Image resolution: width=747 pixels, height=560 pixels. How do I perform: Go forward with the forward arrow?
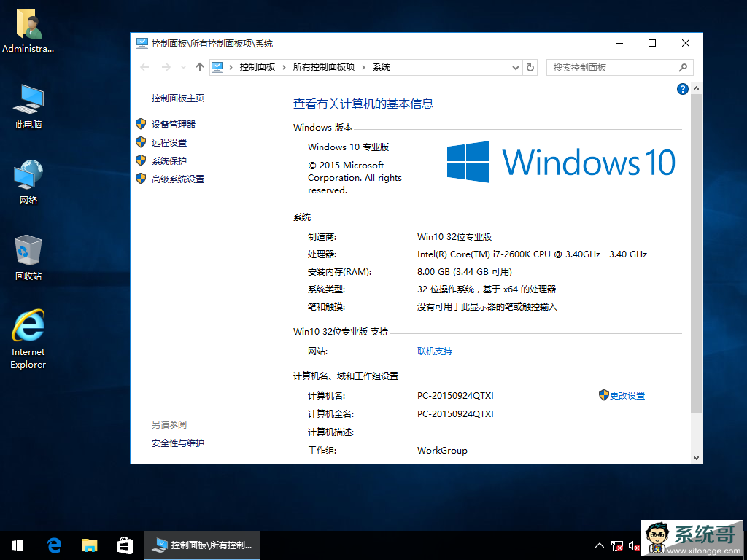pyautogui.click(x=166, y=67)
